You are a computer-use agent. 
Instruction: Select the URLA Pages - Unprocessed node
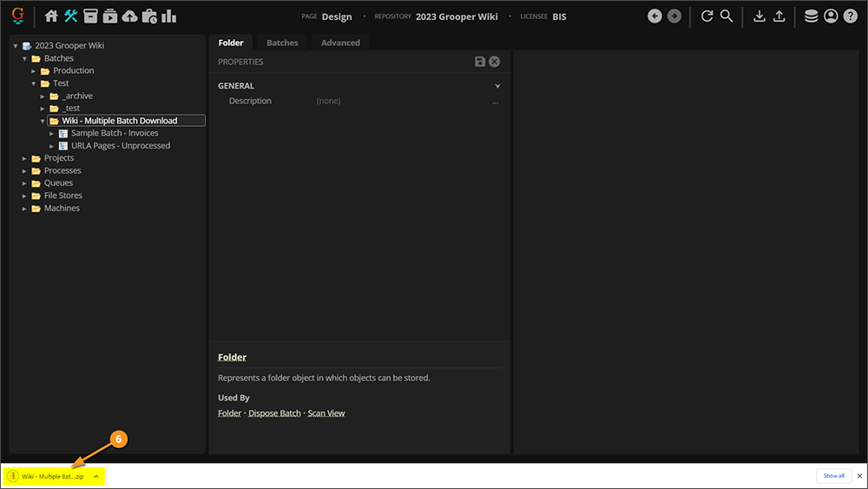(x=121, y=146)
